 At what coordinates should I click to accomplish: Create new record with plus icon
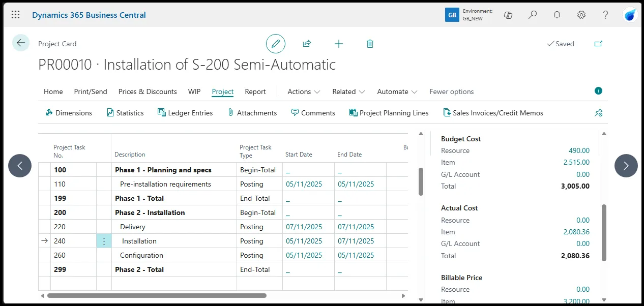click(339, 44)
